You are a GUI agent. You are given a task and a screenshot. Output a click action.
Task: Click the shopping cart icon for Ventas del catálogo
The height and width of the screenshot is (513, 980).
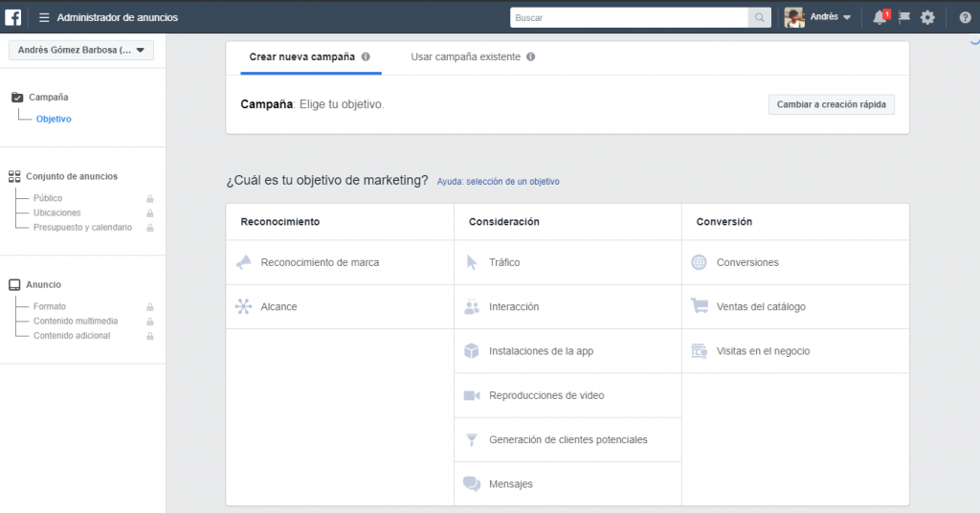[700, 306]
